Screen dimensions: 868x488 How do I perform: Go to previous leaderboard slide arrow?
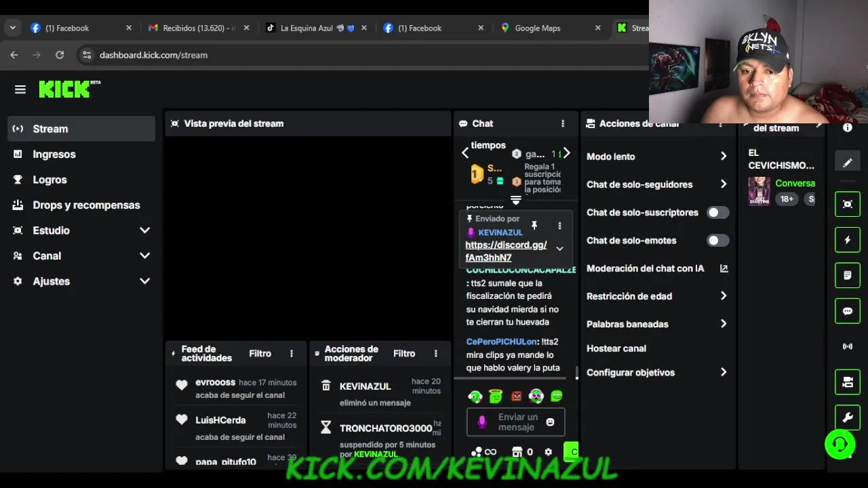pos(465,153)
